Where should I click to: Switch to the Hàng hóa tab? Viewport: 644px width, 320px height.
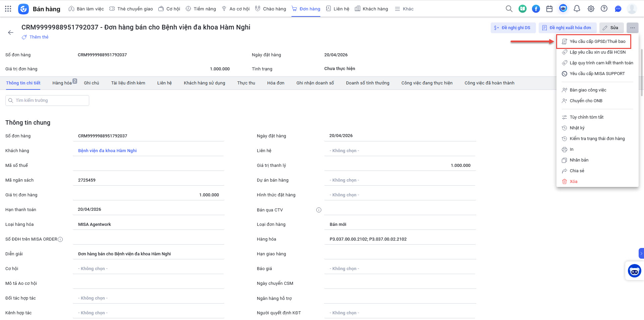click(62, 83)
